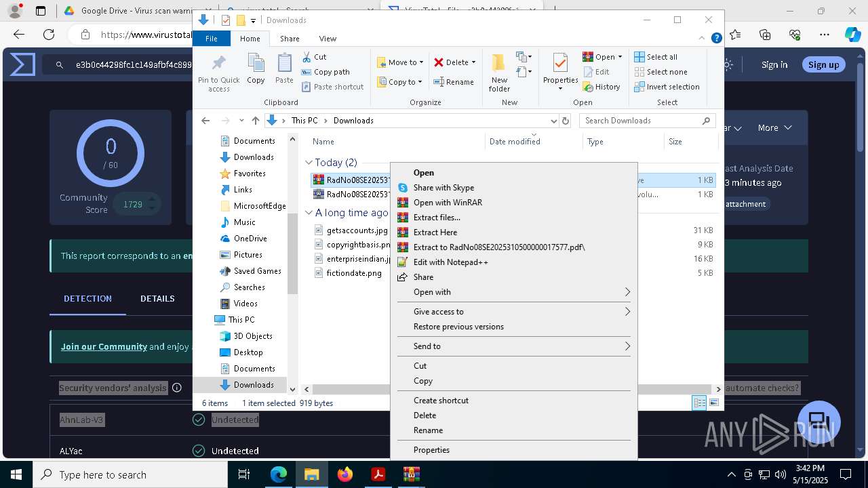
Task: Expand the Send to submenu
Action: pyautogui.click(x=513, y=346)
